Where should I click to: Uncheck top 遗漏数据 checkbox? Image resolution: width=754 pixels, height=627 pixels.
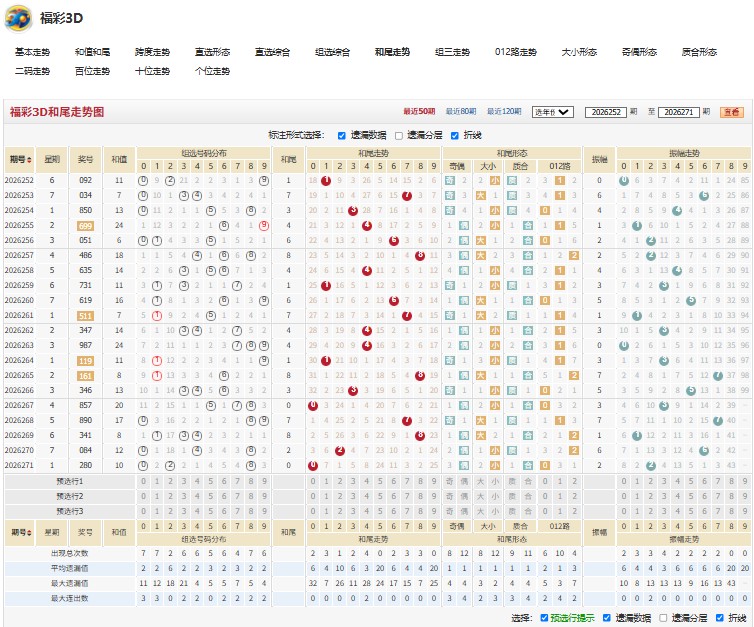342,136
